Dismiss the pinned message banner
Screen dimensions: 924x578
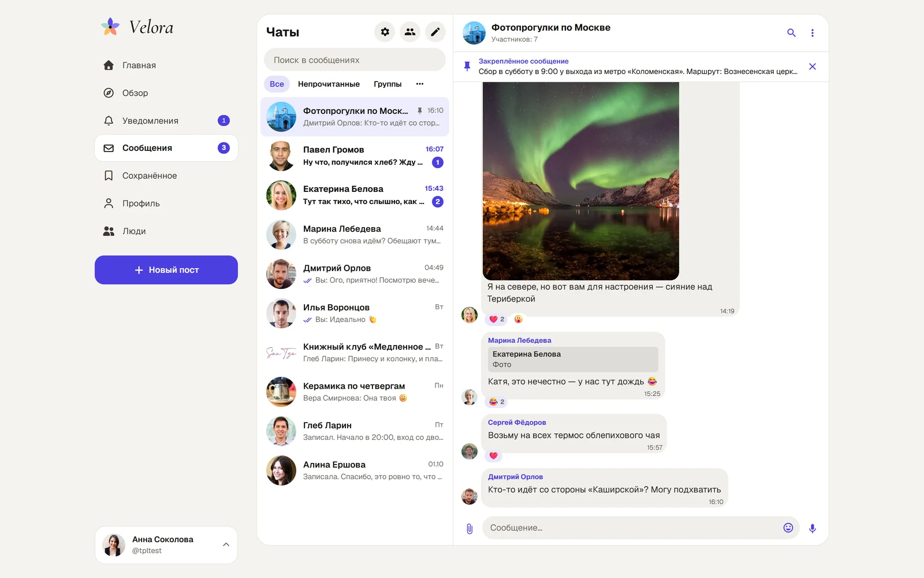point(812,66)
